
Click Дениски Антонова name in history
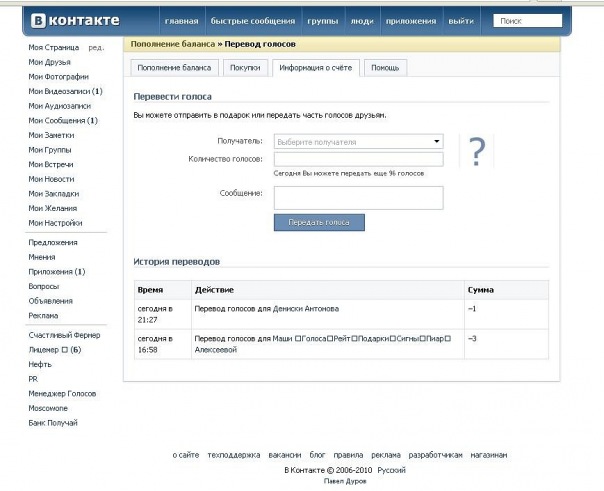coord(306,309)
